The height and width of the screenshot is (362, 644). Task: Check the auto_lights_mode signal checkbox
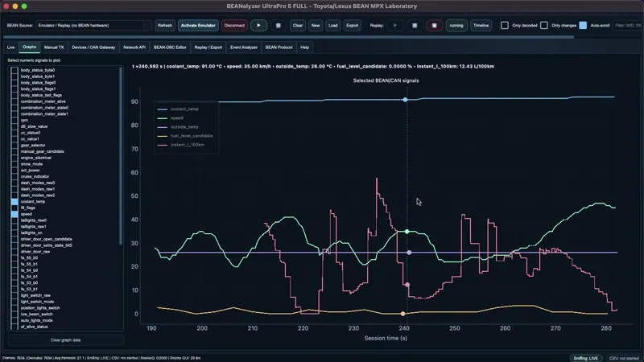coord(14,320)
